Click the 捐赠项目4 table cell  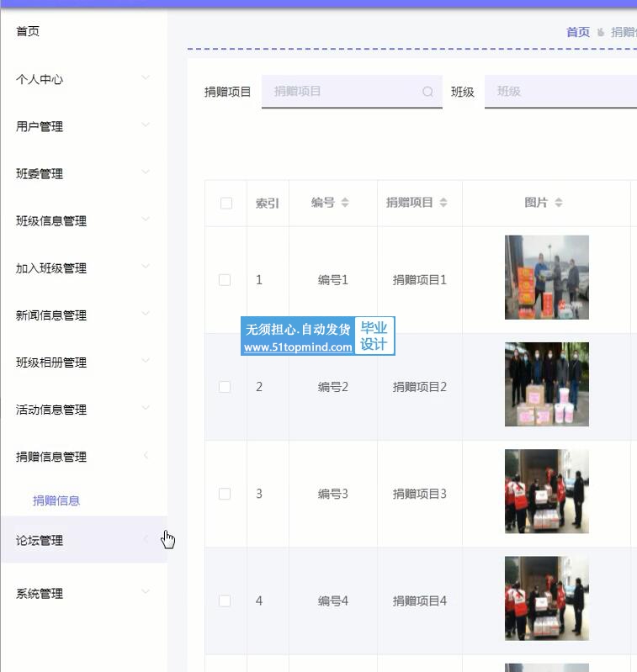pyautogui.click(x=420, y=601)
